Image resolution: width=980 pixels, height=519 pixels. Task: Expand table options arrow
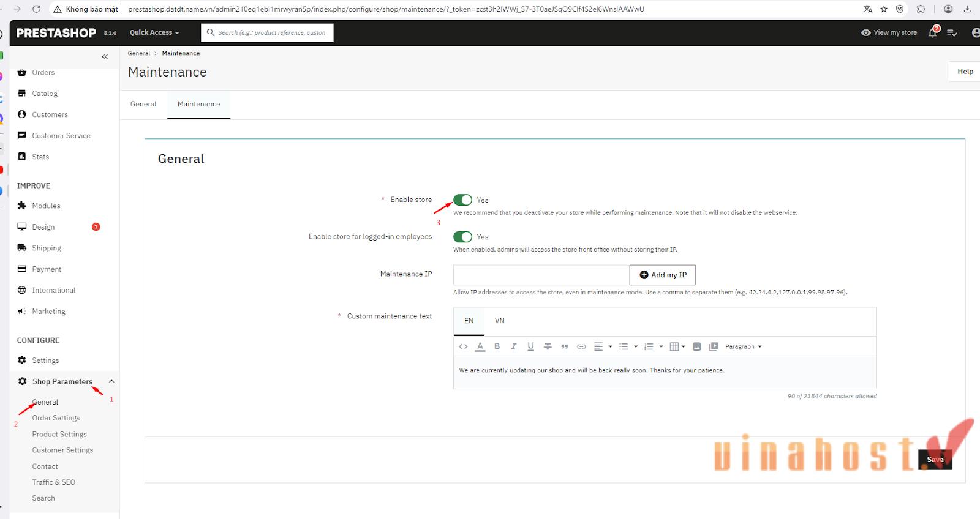[x=684, y=346]
